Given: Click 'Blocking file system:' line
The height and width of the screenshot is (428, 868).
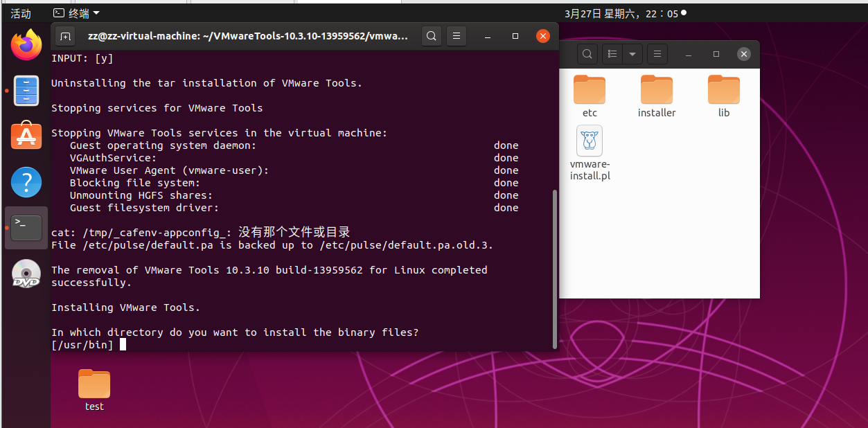Looking at the screenshot, I should click(135, 183).
